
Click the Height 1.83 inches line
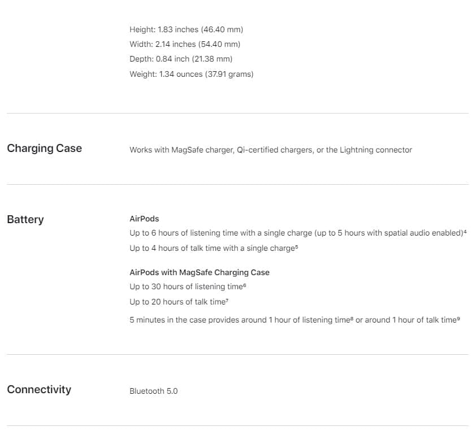[186, 29]
